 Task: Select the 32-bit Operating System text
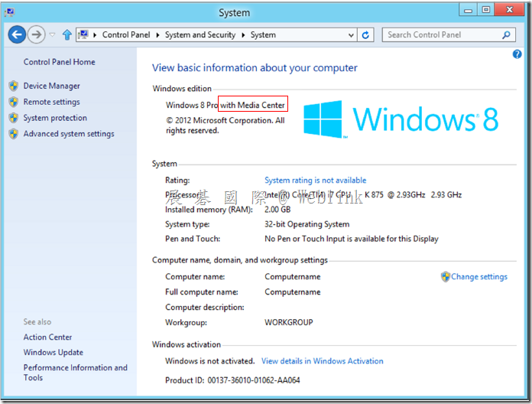[x=307, y=224]
